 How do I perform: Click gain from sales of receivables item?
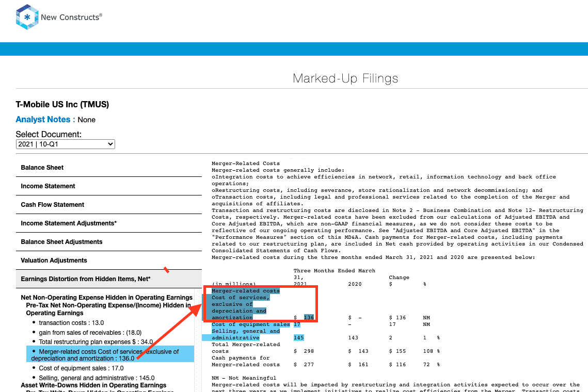90,332
